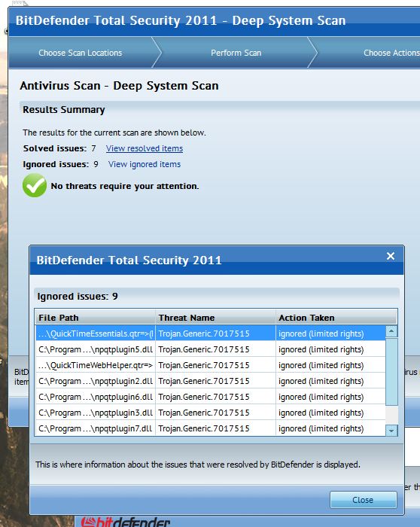Select the npqtplugin2.dll row
This screenshot has width=420, height=527.
coord(211,381)
